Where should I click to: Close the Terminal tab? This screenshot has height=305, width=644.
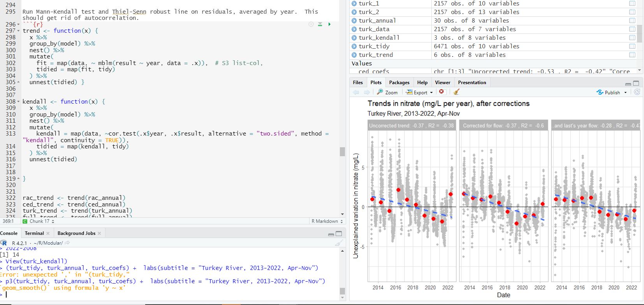click(x=48, y=233)
